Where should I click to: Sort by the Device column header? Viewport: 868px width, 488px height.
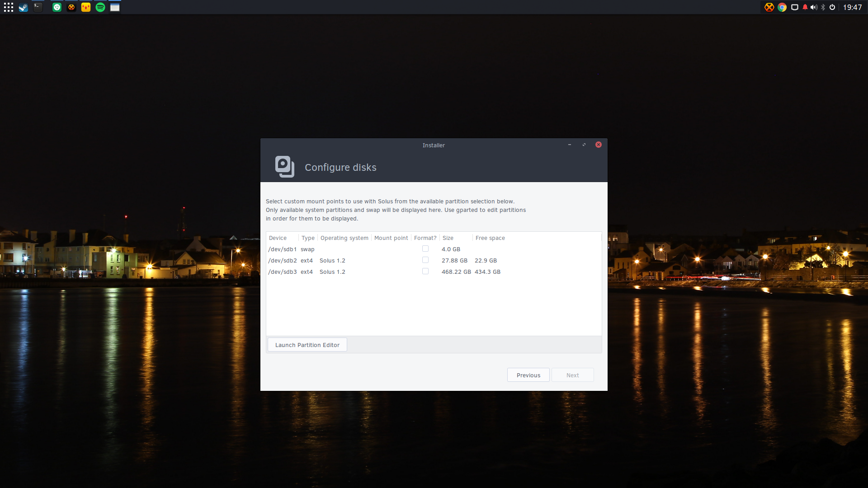283,238
